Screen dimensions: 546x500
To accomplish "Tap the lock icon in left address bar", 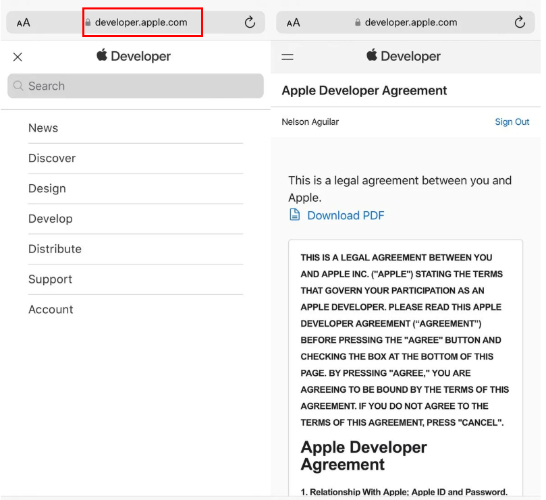I will coord(88,22).
